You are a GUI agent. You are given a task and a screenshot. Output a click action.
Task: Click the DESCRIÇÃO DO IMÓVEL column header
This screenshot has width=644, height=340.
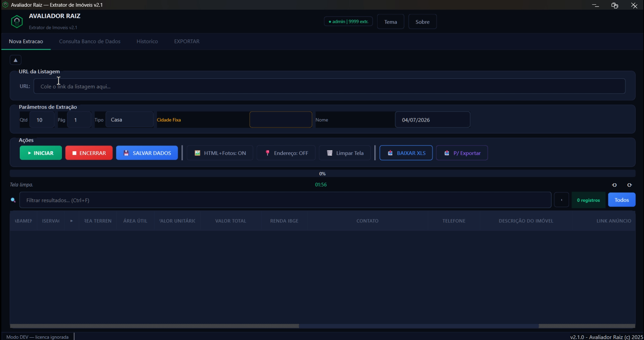[x=526, y=221]
